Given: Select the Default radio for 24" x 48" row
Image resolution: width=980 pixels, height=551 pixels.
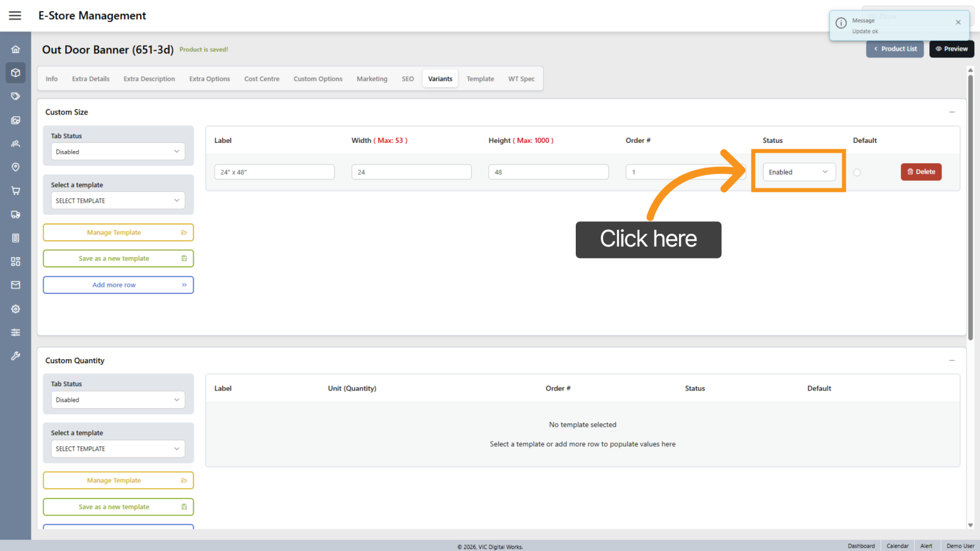Looking at the screenshot, I should (x=856, y=173).
